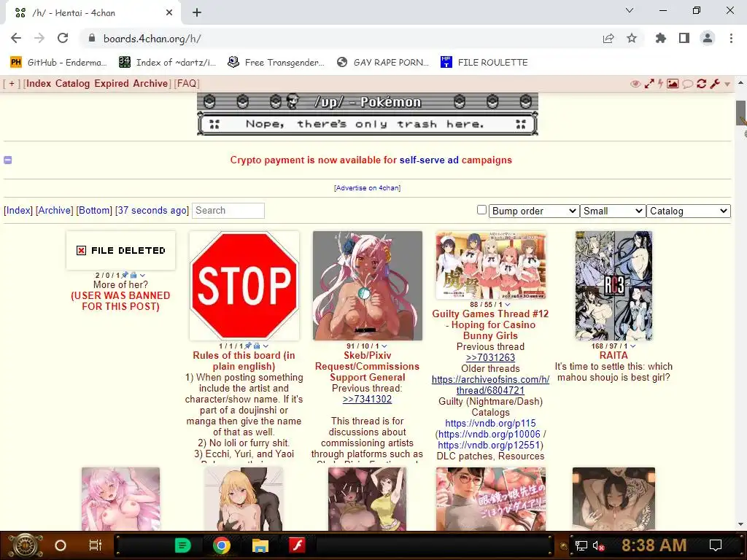Go back to the previous page

[x=16, y=38]
